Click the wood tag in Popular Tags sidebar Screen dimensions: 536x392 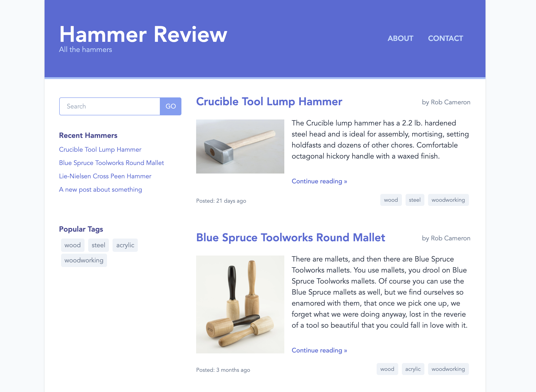pyautogui.click(x=73, y=245)
